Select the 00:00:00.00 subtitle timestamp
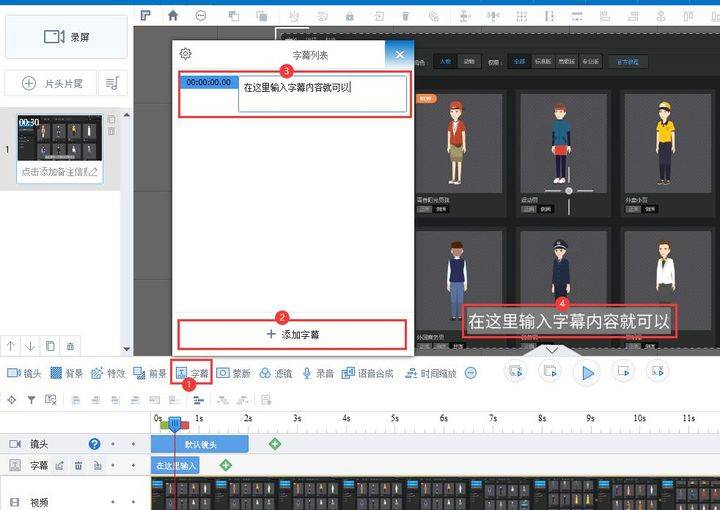The width and height of the screenshot is (720, 510). pos(209,83)
